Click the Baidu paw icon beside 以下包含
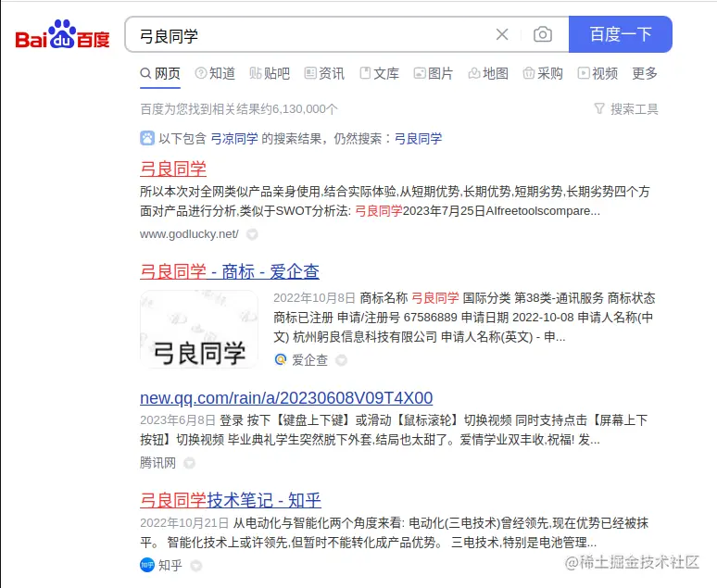717x588 pixels. point(147,138)
